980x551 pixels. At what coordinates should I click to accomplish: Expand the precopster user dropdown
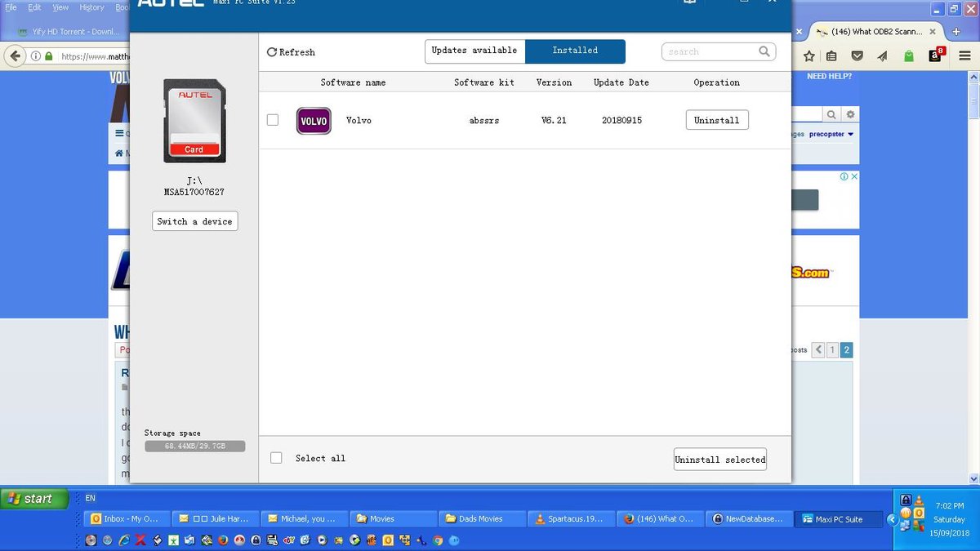(850, 134)
